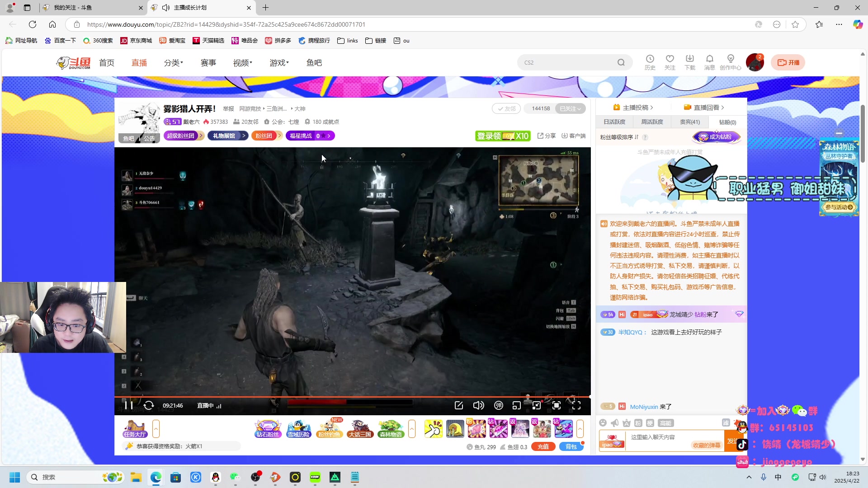The image size is (868, 488).
Task: Open the 关注 heart icon in header
Action: coord(670,62)
